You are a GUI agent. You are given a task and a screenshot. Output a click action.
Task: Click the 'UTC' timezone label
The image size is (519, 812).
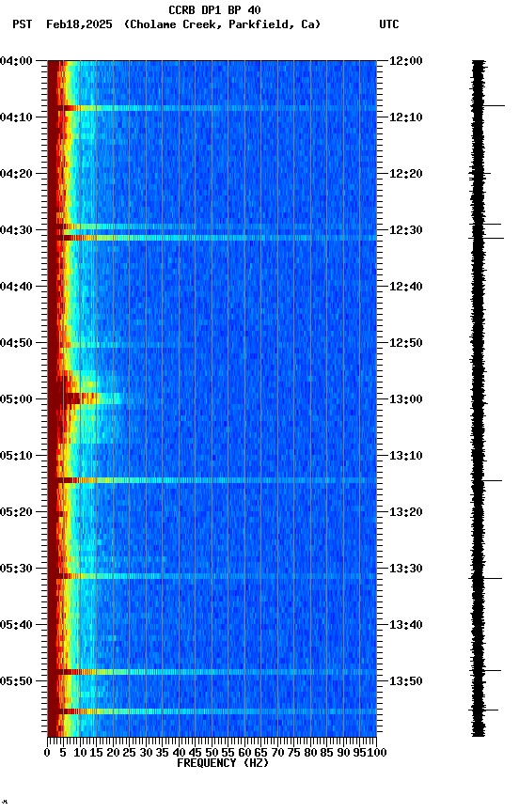pyautogui.click(x=389, y=24)
